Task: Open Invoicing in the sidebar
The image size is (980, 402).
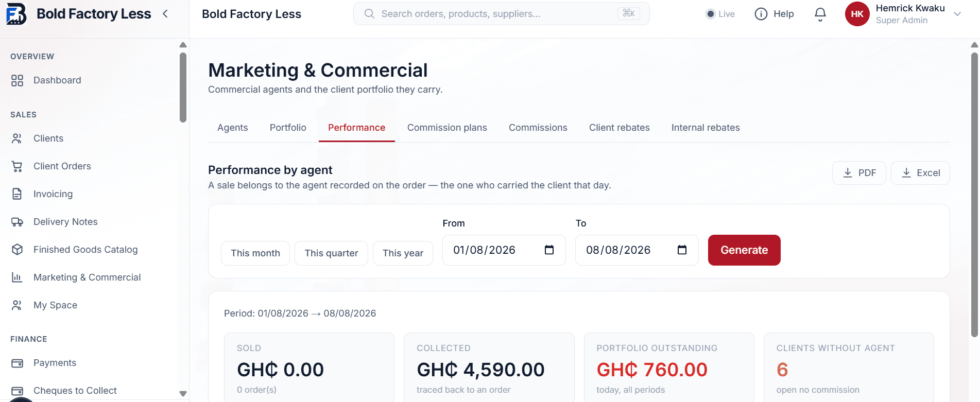Action: point(53,194)
